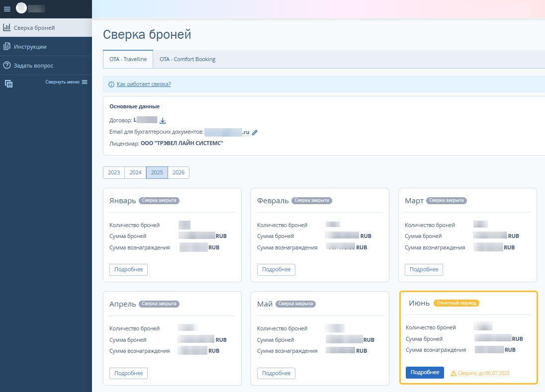
Task: Download the contract via the download icon
Action: [x=163, y=121]
